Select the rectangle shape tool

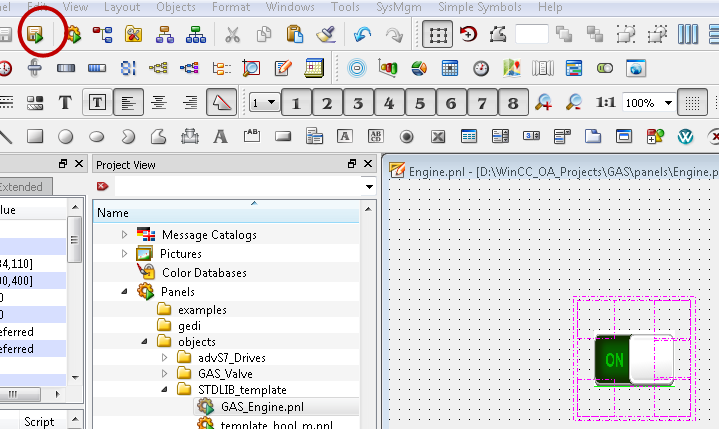click(x=35, y=136)
